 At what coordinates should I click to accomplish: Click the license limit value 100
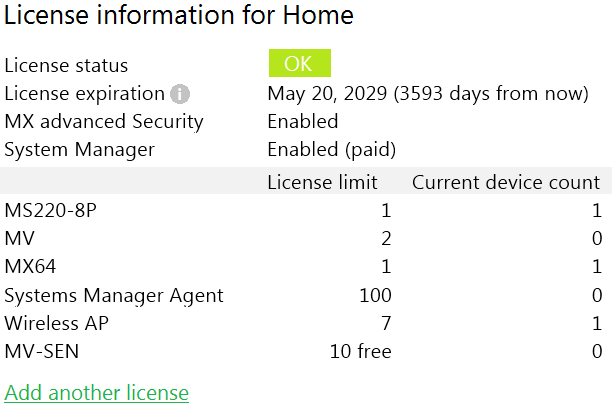pyautogui.click(x=375, y=295)
